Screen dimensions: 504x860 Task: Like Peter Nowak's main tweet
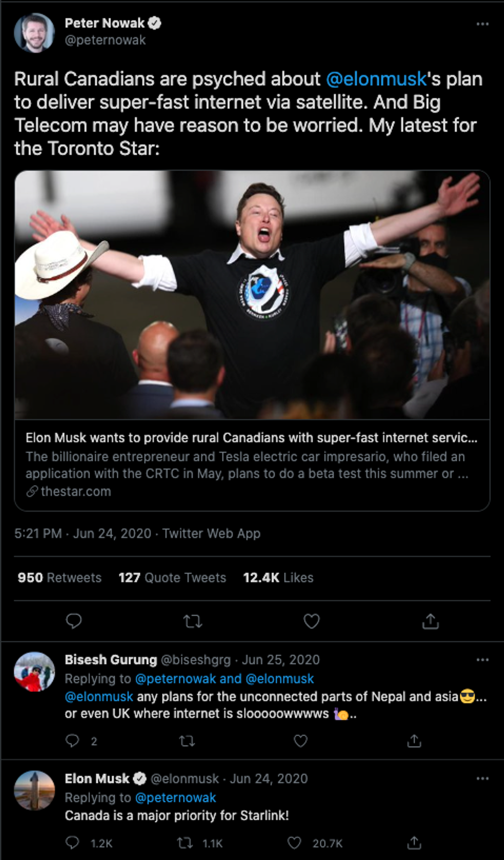(x=312, y=621)
